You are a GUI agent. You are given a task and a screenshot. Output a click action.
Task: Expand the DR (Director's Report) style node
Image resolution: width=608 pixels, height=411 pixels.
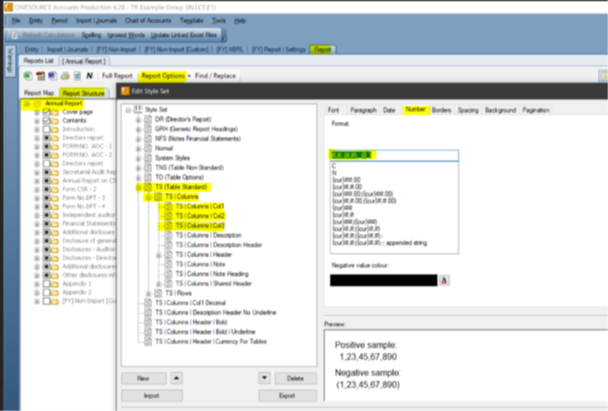139,119
